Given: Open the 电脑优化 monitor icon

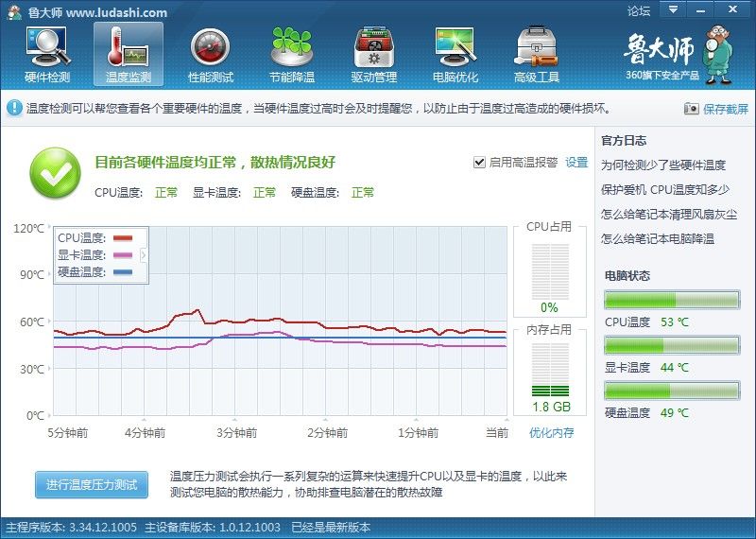Looking at the screenshot, I should [x=455, y=47].
